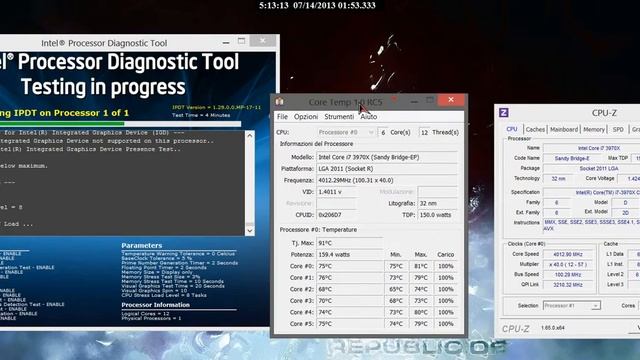This screenshot has height=360, width=640.
Task: Open the File menu in Core Temp
Action: pos(282,117)
